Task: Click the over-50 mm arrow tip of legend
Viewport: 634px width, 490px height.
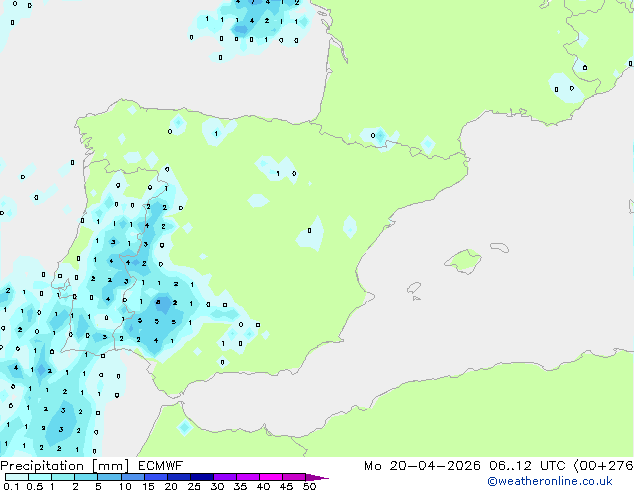Action: (317, 477)
